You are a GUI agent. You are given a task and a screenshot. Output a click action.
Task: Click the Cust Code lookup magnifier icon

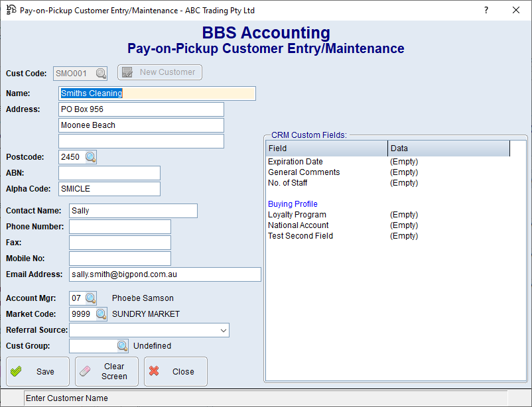(x=100, y=74)
